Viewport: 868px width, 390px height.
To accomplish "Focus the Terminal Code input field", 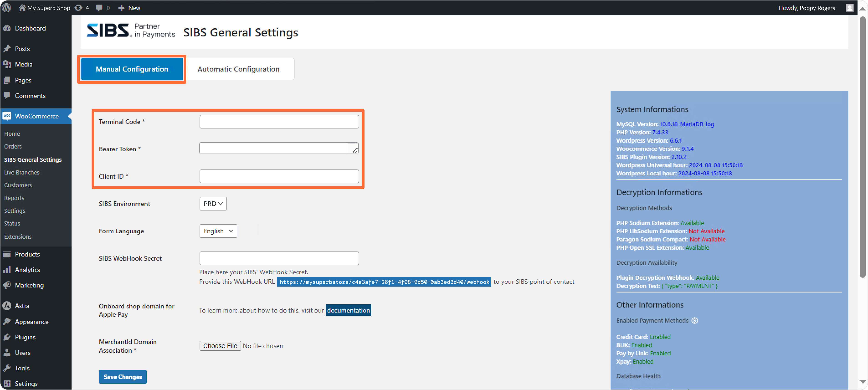I will pyautogui.click(x=279, y=121).
